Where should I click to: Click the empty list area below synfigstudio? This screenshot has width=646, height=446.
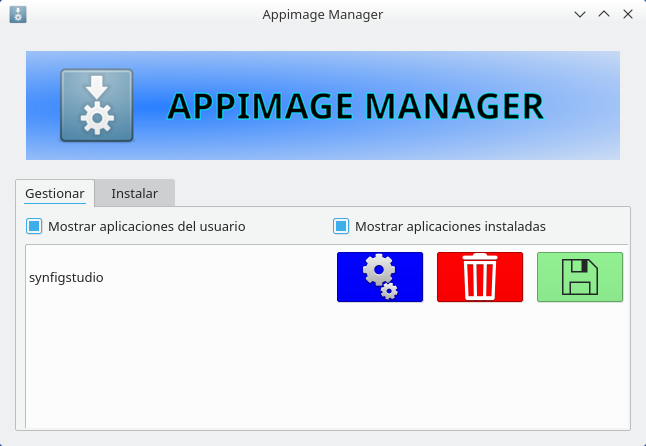coord(300,370)
